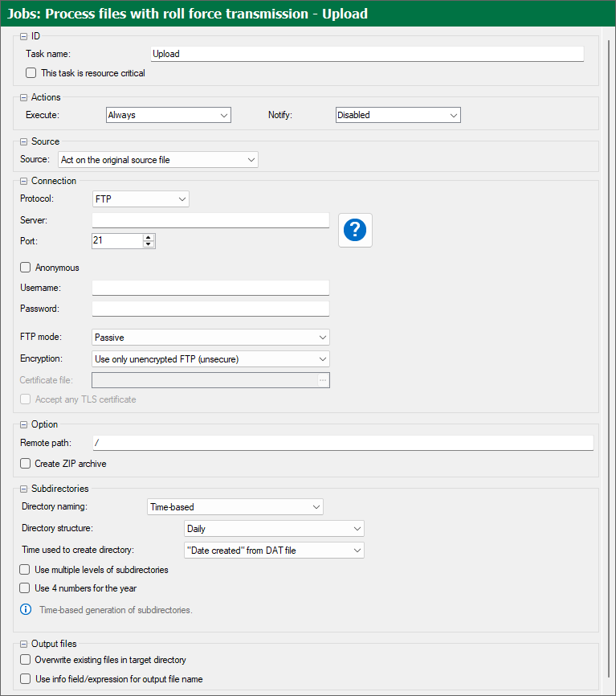Click the Certificate file input field
Viewport: 616px width, 696px height.
[x=205, y=380]
